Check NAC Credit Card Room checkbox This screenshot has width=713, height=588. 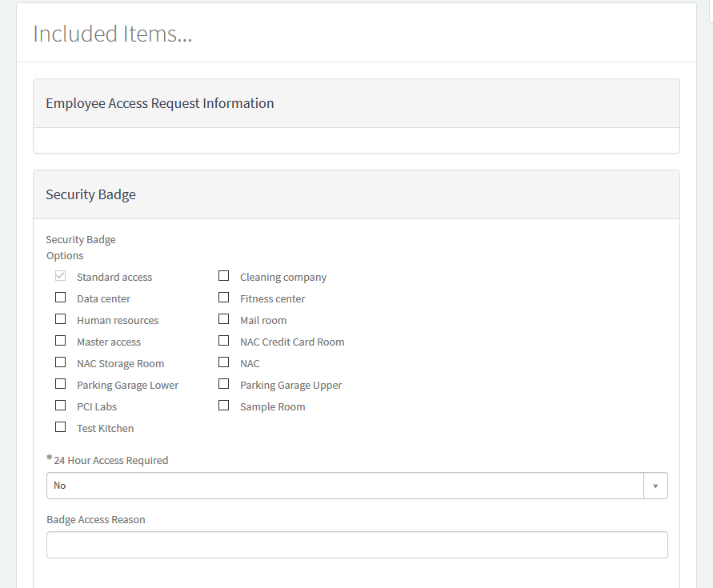pos(224,341)
